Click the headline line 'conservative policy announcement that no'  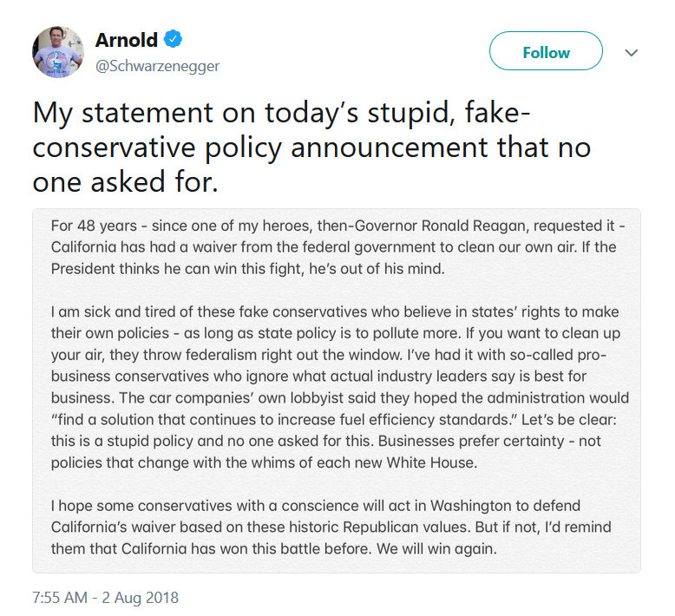pyautogui.click(x=311, y=147)
